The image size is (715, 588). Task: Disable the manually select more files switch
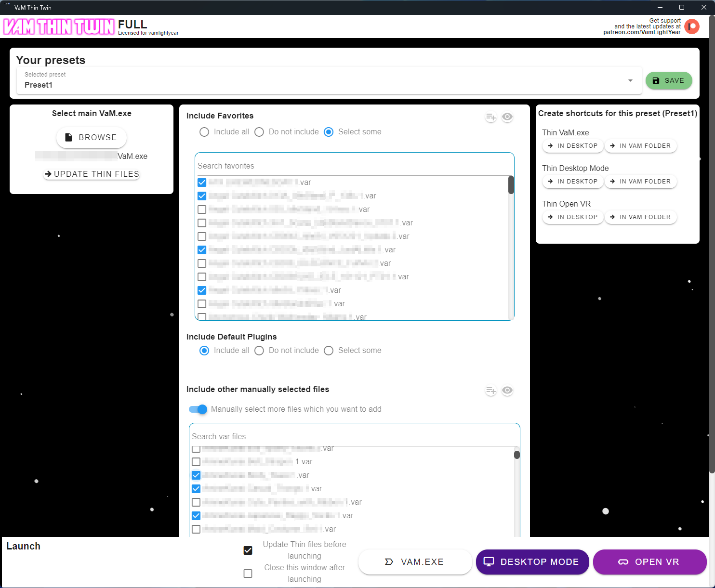pyautogui.click(x=198, y=409)
